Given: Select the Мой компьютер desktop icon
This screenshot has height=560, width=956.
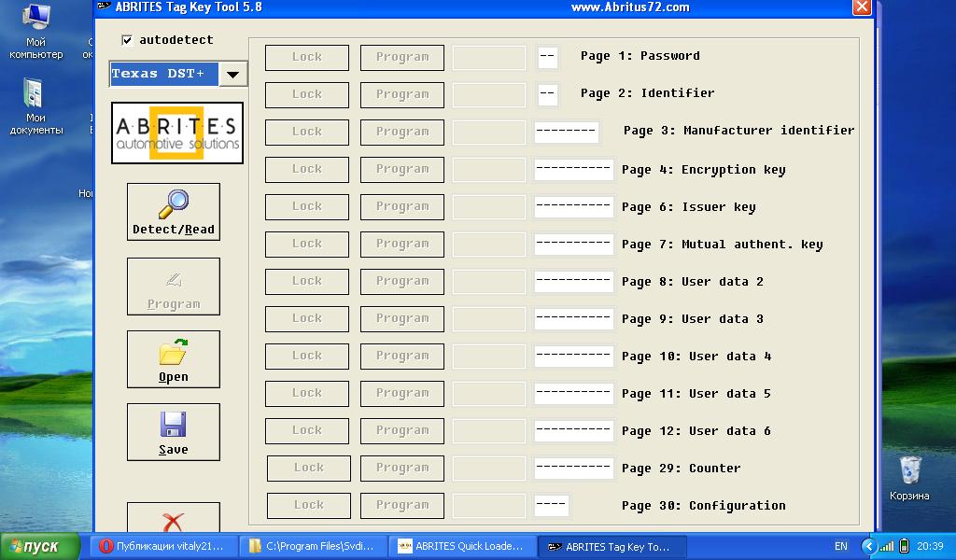Looking at the screenshot, I should pyautogui.click(x=36, y=31).
